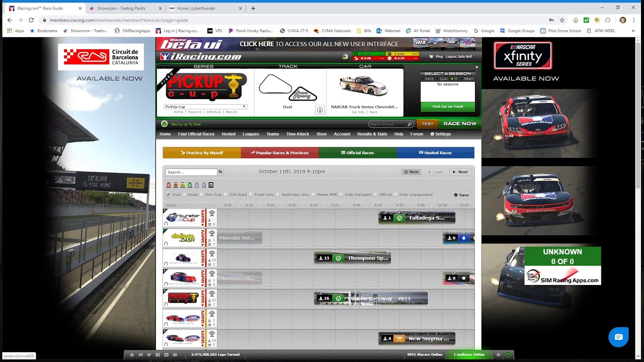Open the Find Official Races menu
The width and height of the screenshot is (644, 362).
(x=196, y=134)
